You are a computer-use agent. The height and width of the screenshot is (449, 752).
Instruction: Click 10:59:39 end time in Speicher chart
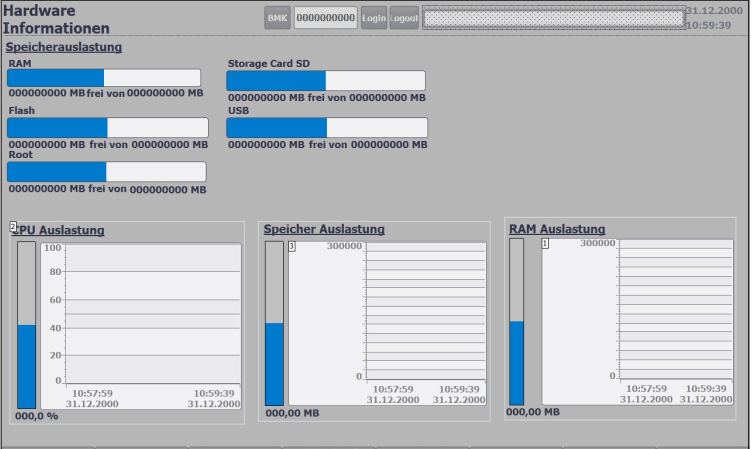point(459,389)
